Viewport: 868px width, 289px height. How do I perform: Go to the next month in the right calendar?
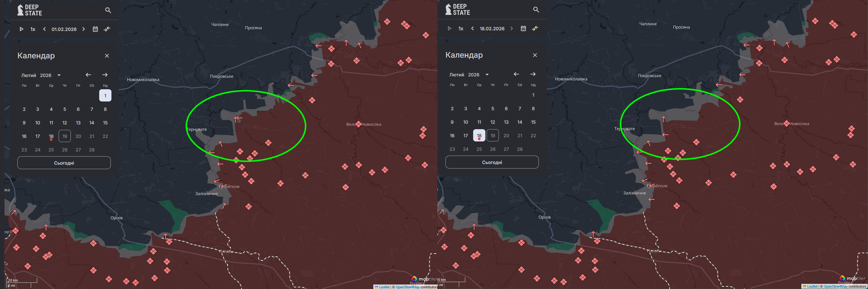click(x=533, y=74)
